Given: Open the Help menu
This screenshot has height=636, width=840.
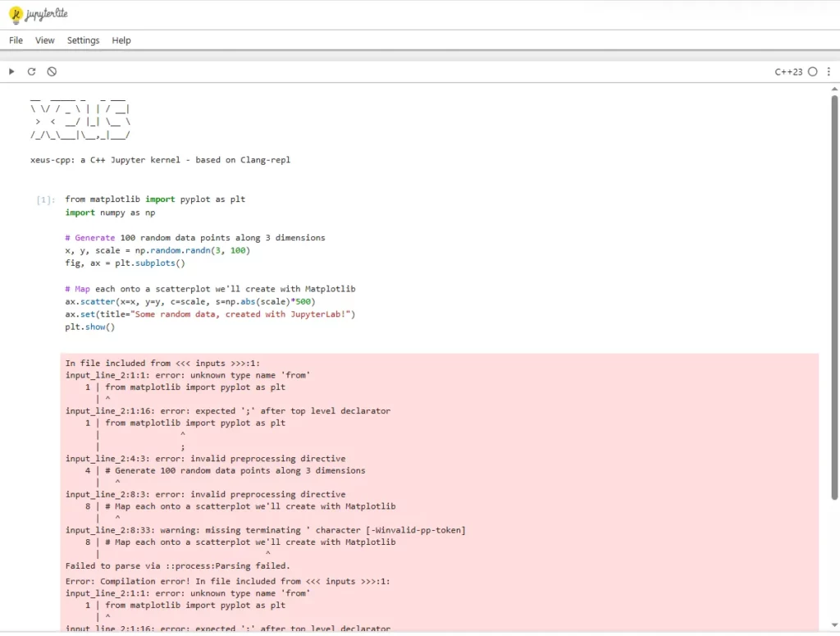Looking at the screenshot, I should click(121, 39).
